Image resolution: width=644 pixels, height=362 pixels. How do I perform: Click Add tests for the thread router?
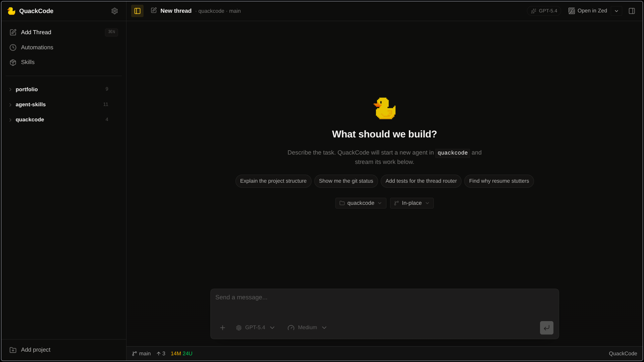tap(421, 181)
